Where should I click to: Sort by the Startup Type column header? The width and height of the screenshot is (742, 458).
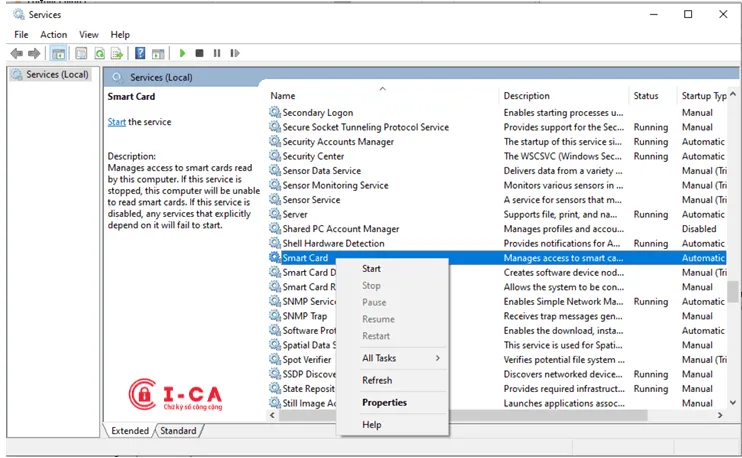[x=703, y=96]
